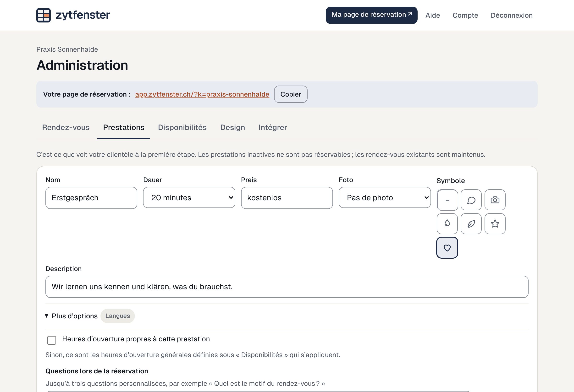Click the Praxis Sonnenhalde text
This screenshot has width=574, height=392.
click(67, 49)
